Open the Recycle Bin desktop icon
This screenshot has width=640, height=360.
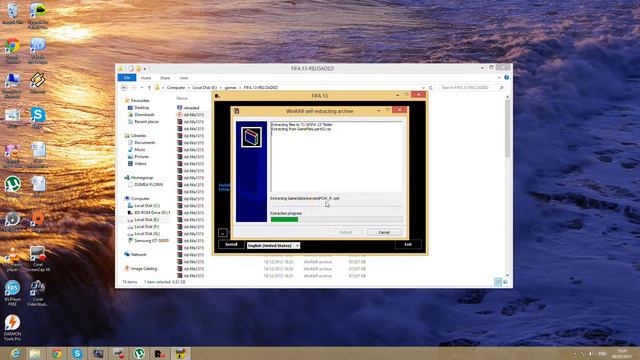click(12, 13)
